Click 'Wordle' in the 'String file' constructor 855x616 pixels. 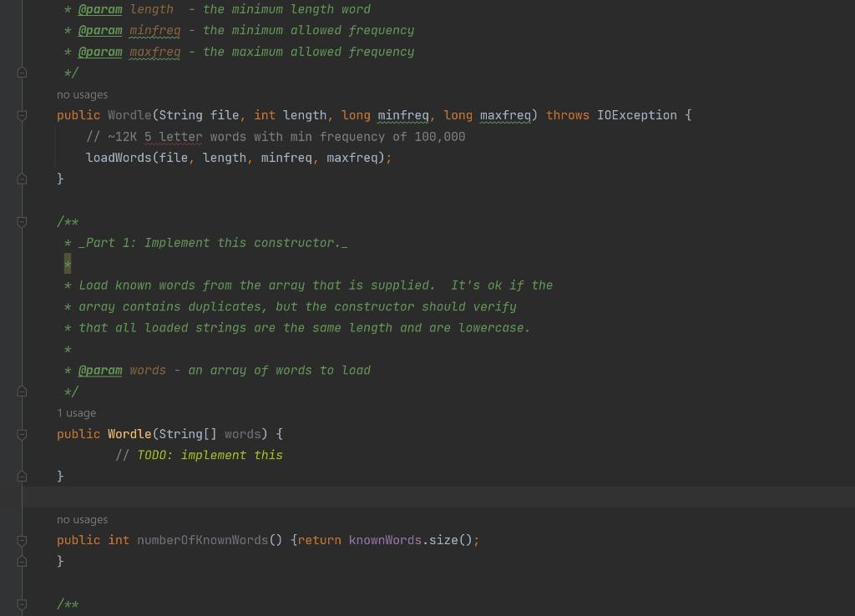[129, 115]
